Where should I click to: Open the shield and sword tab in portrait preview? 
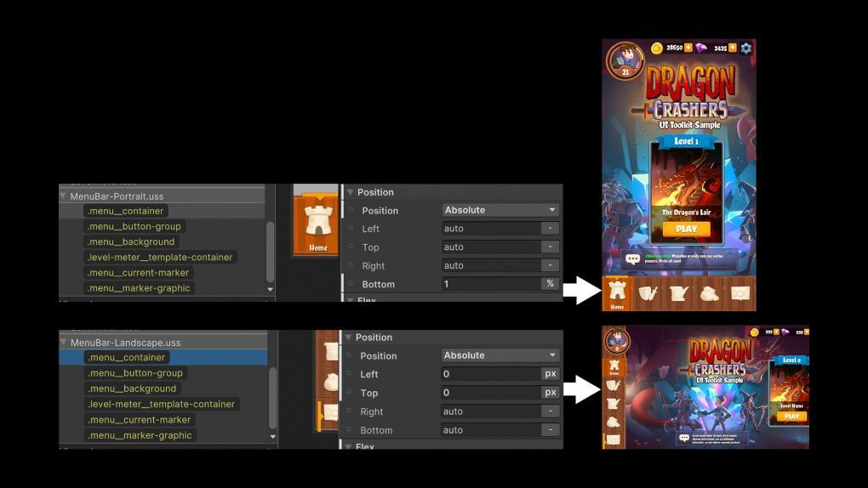(x=648, y=293)
